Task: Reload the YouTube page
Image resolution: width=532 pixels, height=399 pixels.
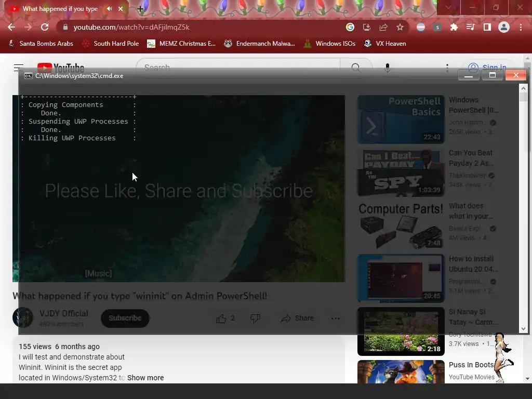Action: 45,27
